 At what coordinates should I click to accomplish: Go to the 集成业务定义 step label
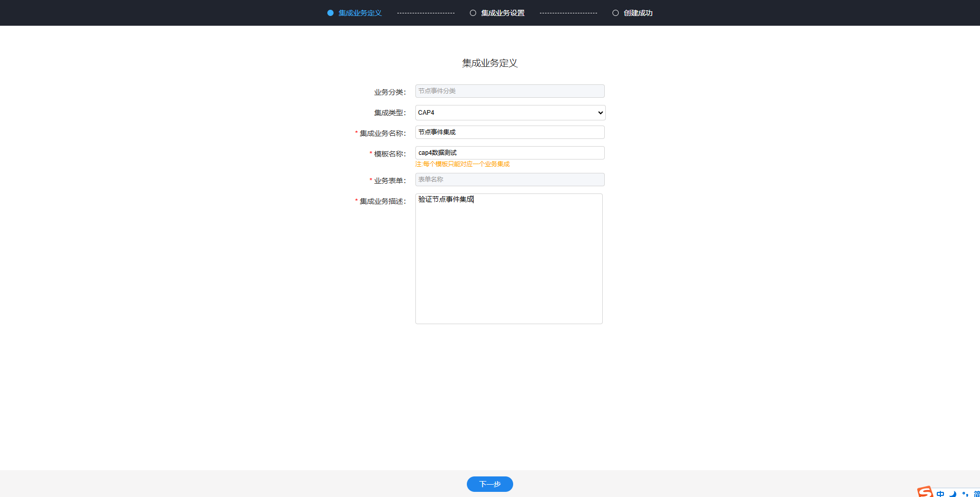click(360, 13)
